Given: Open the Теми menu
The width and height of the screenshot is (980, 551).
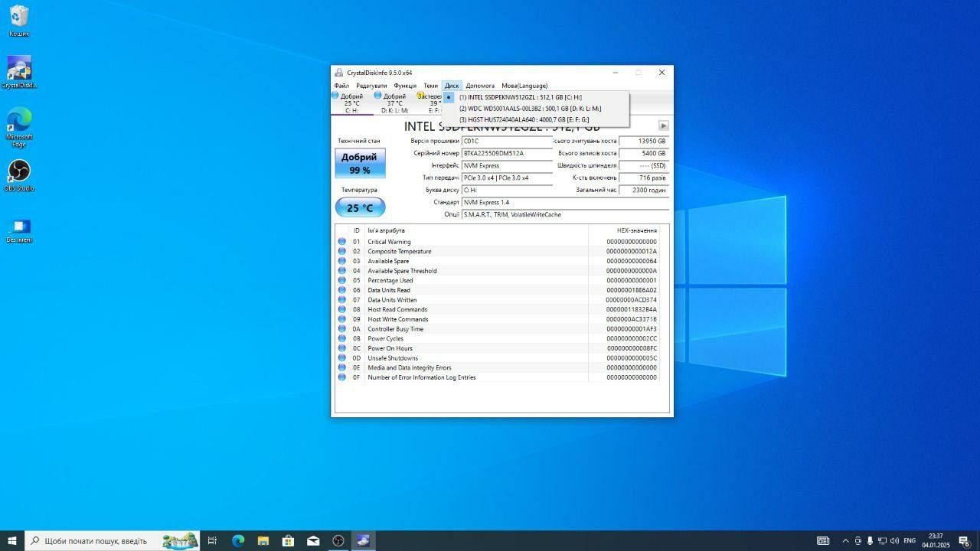Looking at the screenshot, I should [x=431, y=86].
